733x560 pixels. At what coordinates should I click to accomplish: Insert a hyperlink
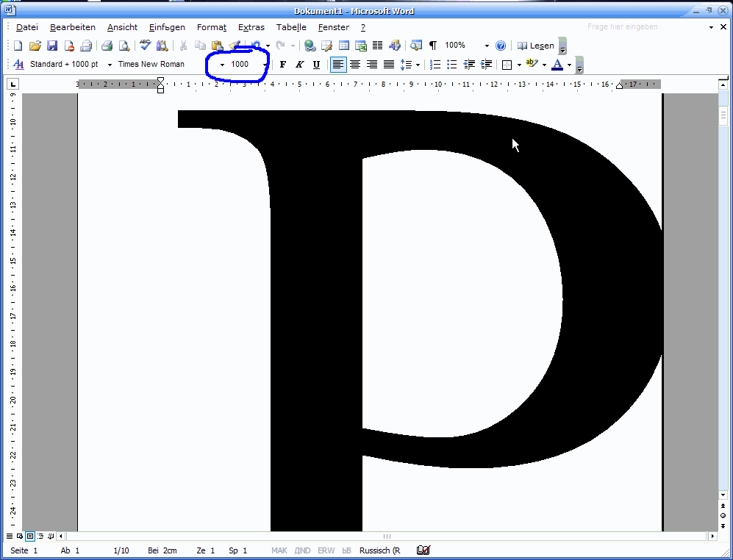pos(310,46)
